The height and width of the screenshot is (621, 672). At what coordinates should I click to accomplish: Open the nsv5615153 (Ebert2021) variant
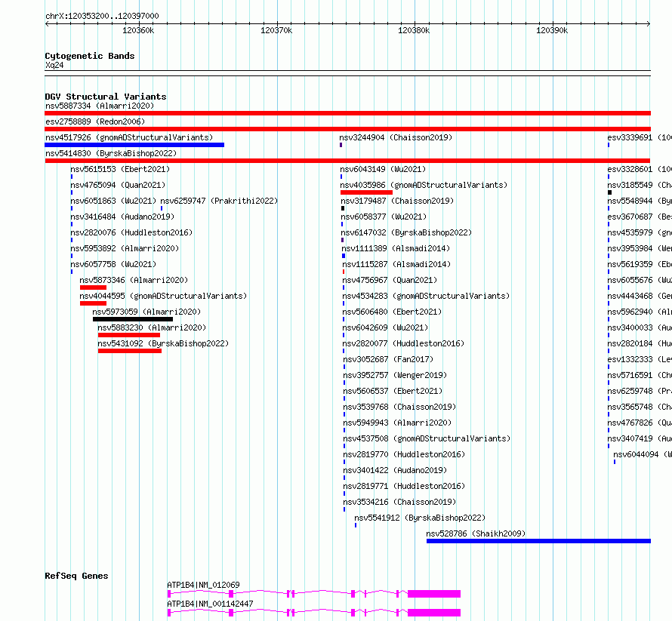(120, 169)
